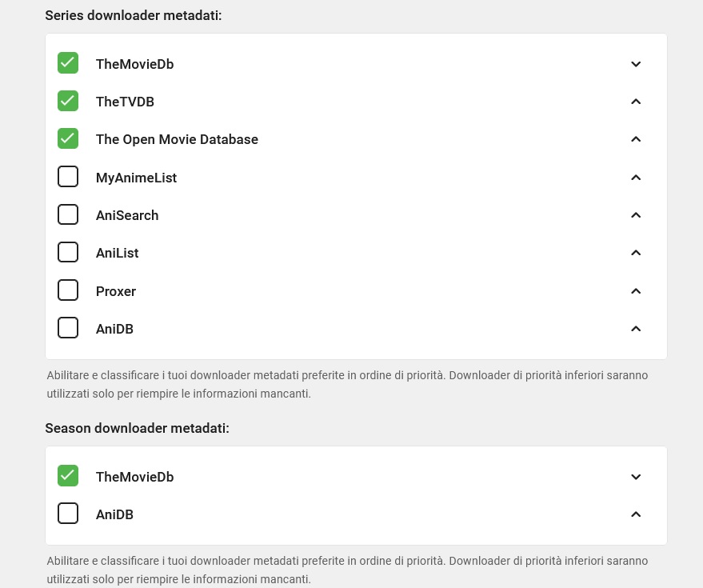Move Series AniDB up in priority
703x588 pixels.
click(636, 329)
